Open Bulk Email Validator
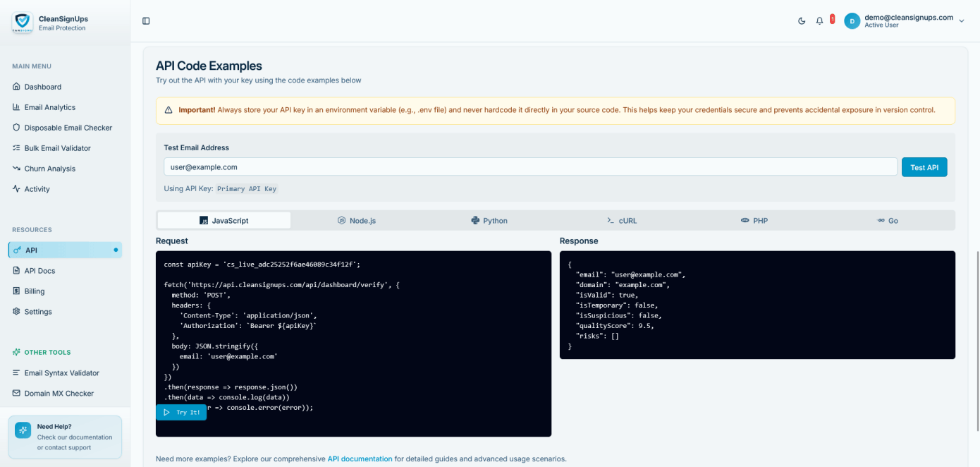Image resolution: width=980 pixels, height=467 pixels. tap(57, 148)
